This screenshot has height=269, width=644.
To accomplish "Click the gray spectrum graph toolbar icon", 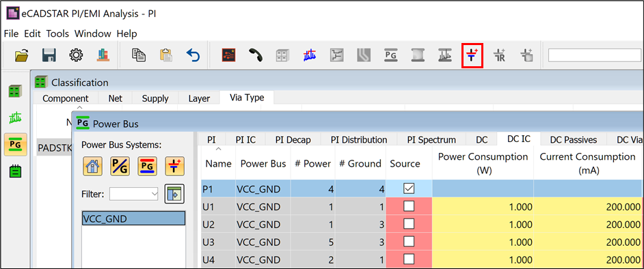I will [x=445, y=55].
